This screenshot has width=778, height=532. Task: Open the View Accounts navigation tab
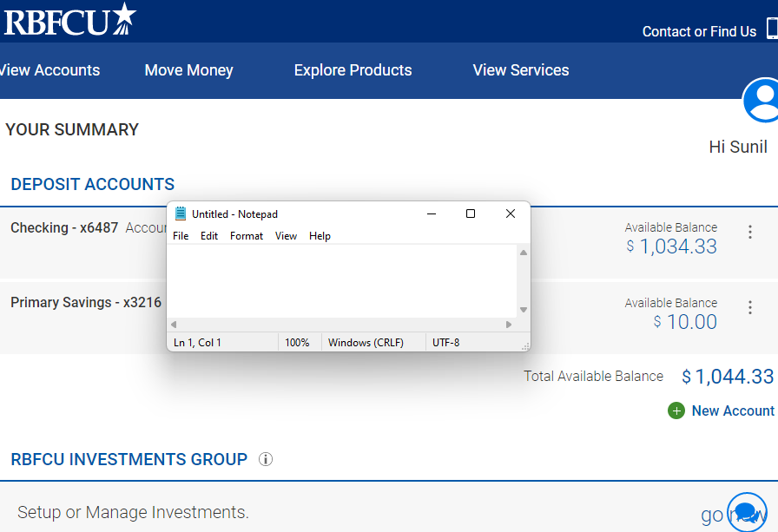(49, 70)
